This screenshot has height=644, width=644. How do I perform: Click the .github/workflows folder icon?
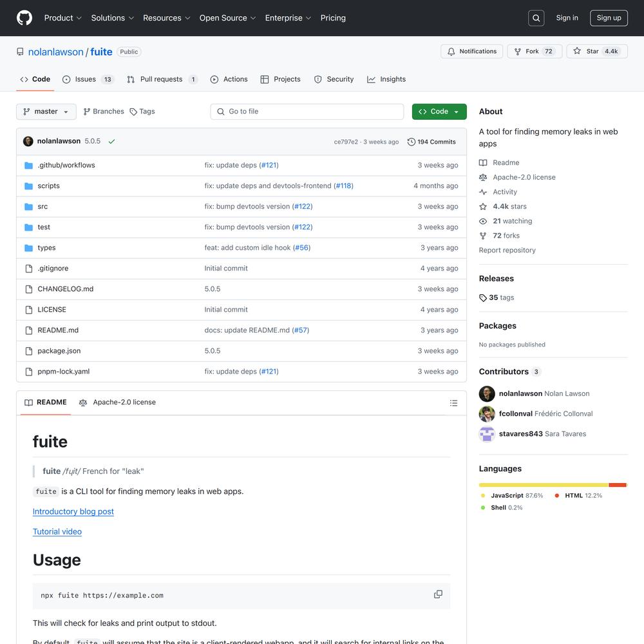click(x=28, y=166)
